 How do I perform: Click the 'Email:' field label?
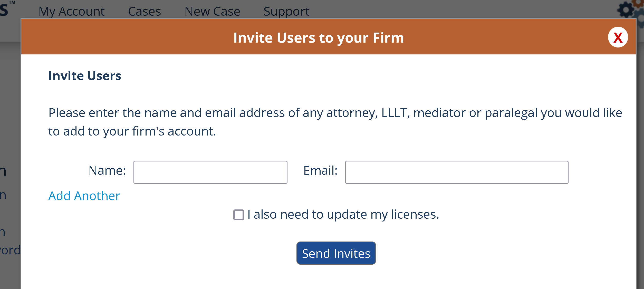pos(320,170)
